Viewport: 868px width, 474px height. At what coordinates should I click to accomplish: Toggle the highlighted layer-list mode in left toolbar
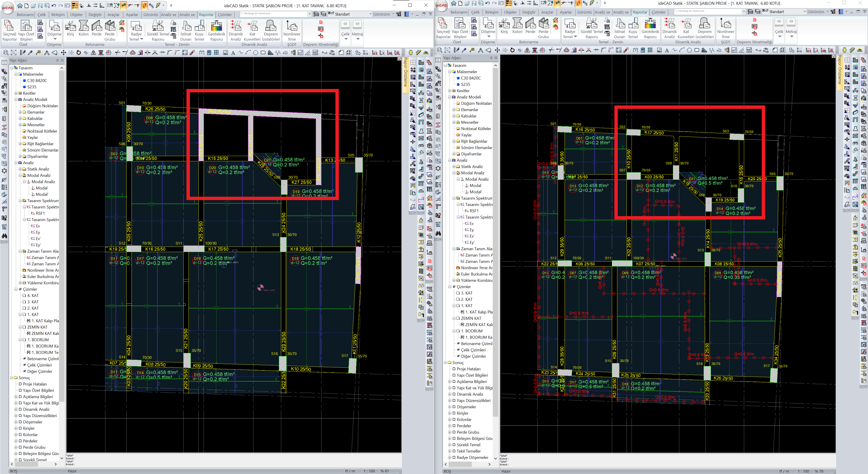(75, 5)
